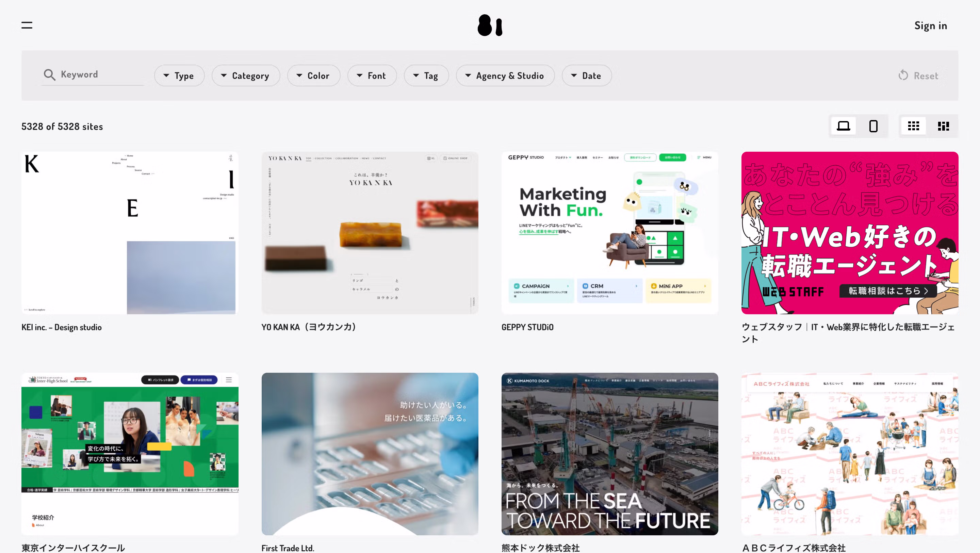
Task: Open the hamburger menu icon
Action: (27, 25)
